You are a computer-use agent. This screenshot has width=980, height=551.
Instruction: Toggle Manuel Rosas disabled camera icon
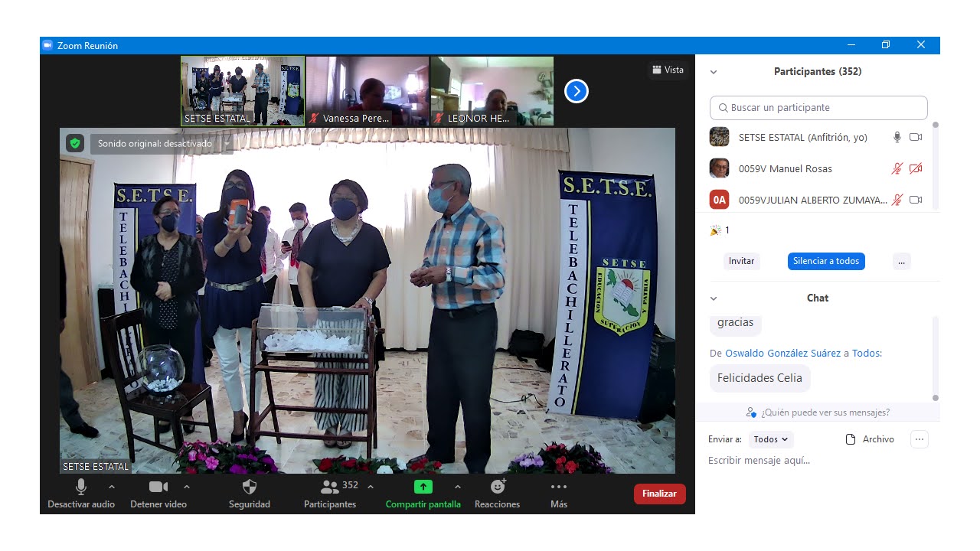916,168
